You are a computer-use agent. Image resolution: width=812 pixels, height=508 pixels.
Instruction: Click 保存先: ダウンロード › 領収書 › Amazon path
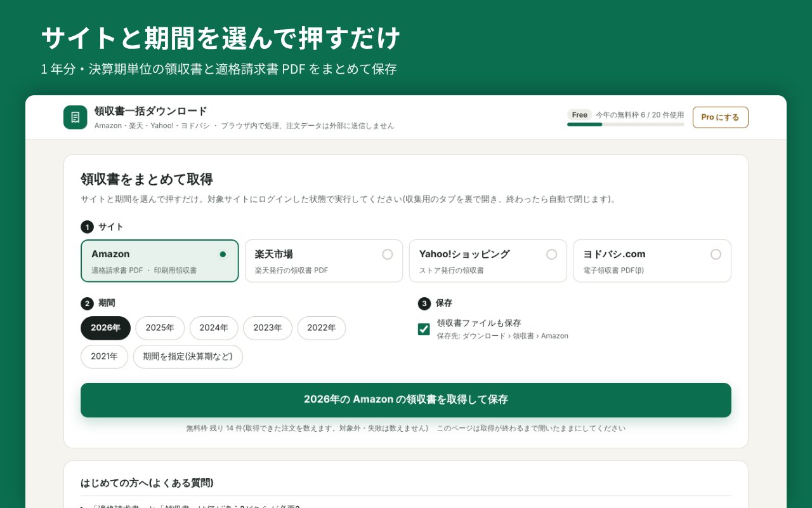pyautogui.click(x=502, y=336)
